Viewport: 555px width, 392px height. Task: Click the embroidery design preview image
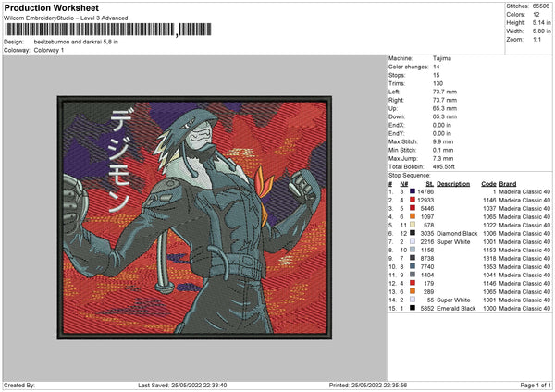194,217
